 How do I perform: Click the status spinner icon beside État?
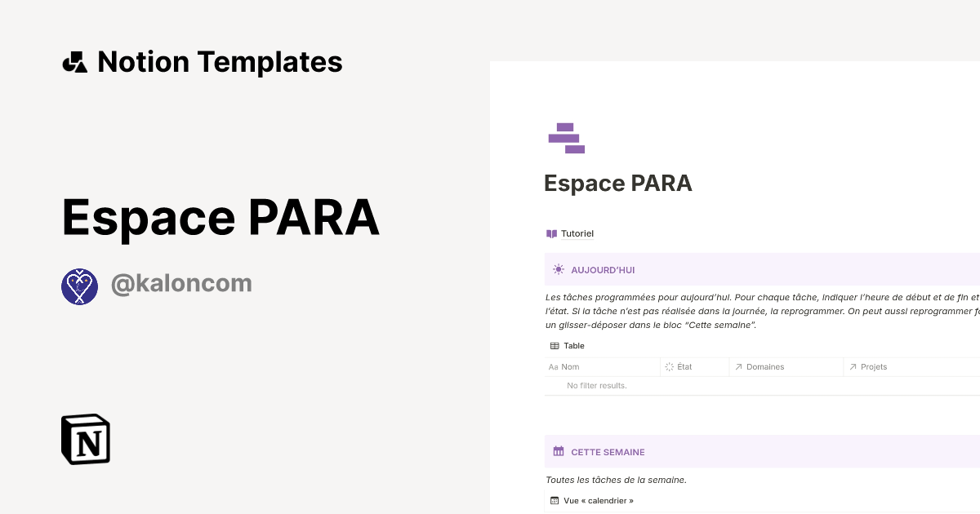pyautogui.click(x=670, y=366)
